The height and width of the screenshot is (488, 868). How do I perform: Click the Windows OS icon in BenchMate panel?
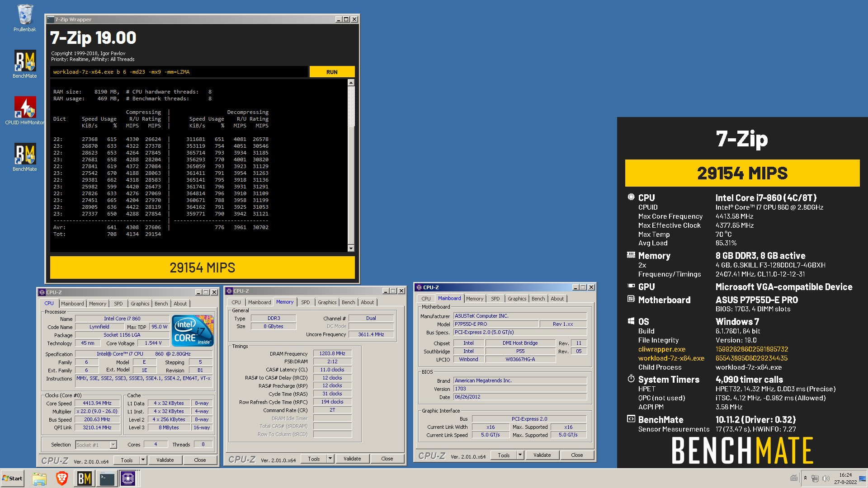(631, 321)
